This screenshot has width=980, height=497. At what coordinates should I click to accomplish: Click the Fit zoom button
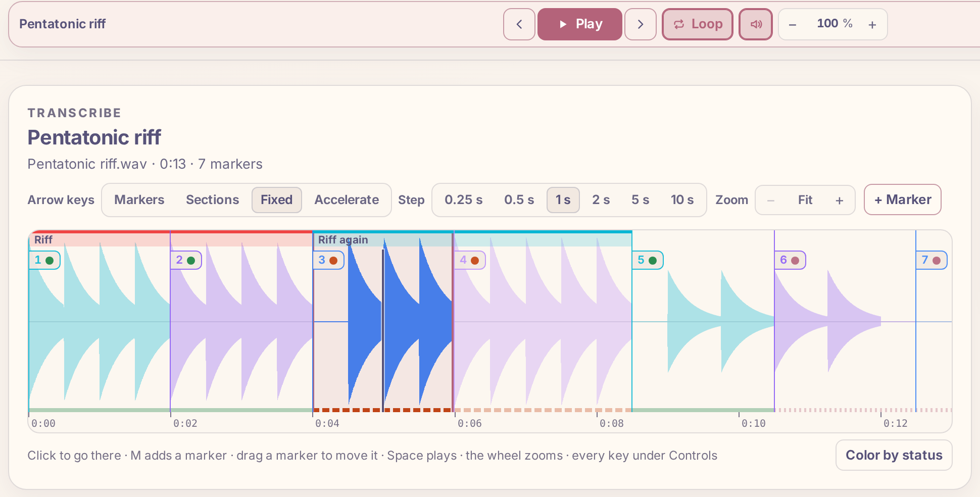point(805,201)
